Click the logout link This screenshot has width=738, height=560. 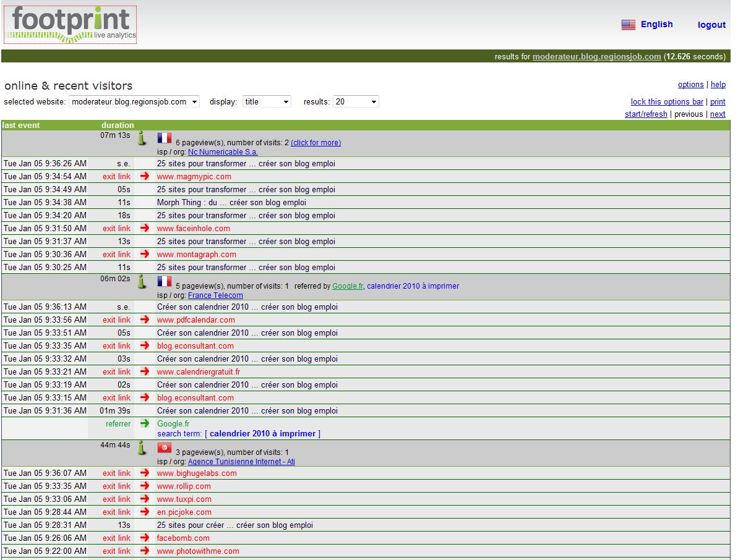[x=711, y=25]
